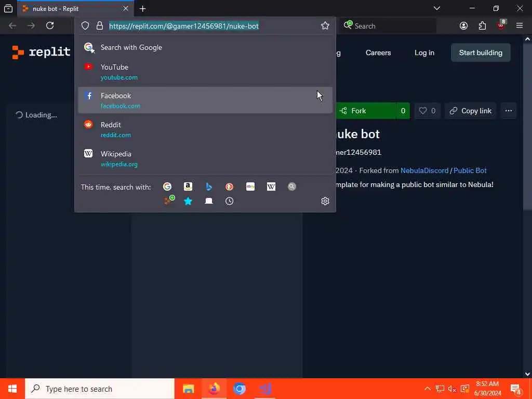Open the notification center icon
The height and width of the screenshot is (399, 532).
pos(516,389)
